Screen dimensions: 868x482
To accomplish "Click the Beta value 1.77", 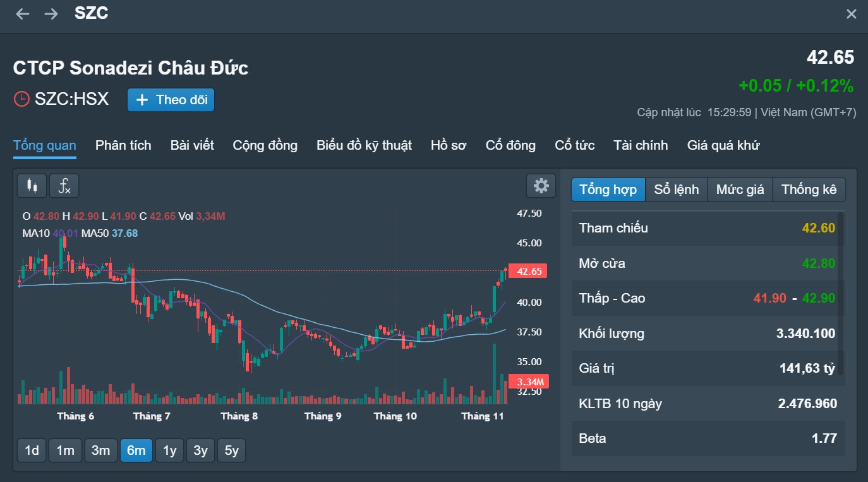I will click(825, 438).
